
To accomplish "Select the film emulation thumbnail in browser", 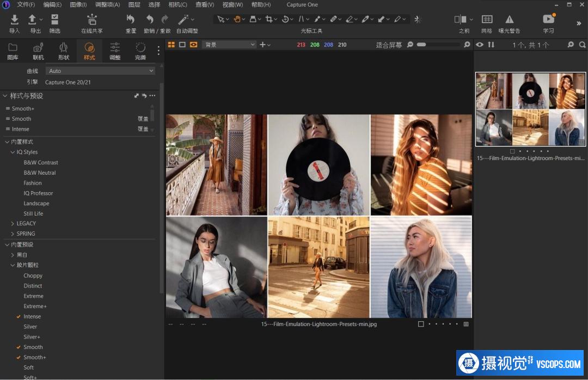I will click(x=530, y=109).
